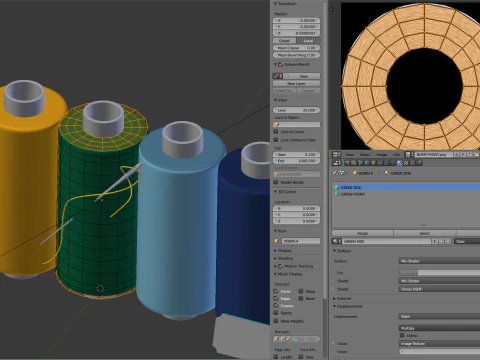480x360 pixels.
Task: Click the UV editor type selector icon
Action: (x=336, y=155)
